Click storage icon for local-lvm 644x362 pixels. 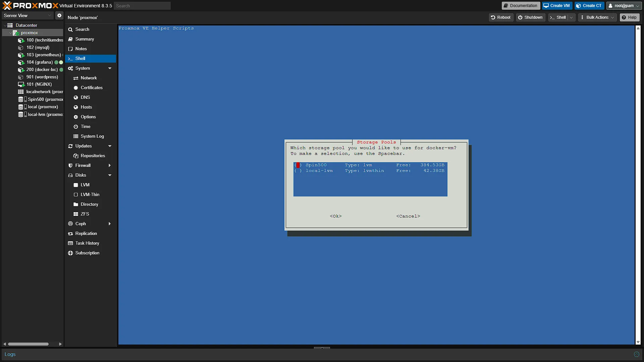click(22, 114)
